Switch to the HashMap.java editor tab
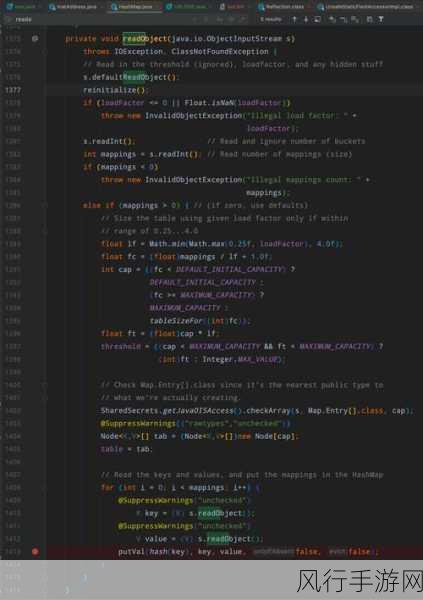423x600 pixels. (132, 7)
